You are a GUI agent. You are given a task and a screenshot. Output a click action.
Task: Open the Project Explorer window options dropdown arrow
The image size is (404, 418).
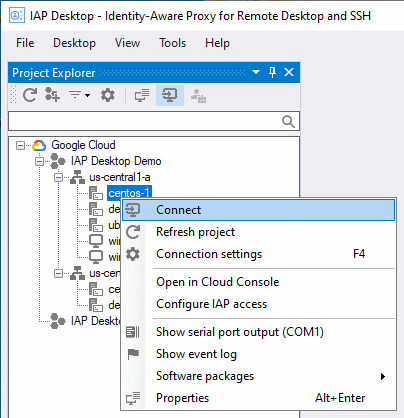(x=256, y=72)
